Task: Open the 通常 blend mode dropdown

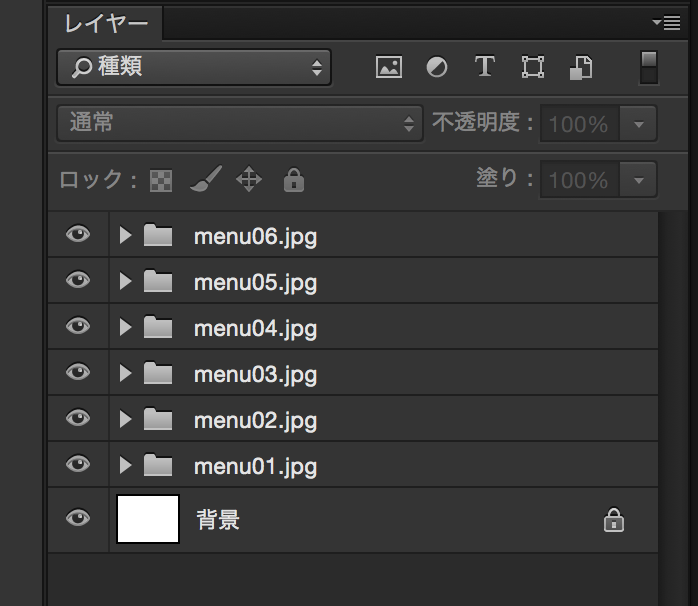Action: pyautogui.click(x=241, y=123)
